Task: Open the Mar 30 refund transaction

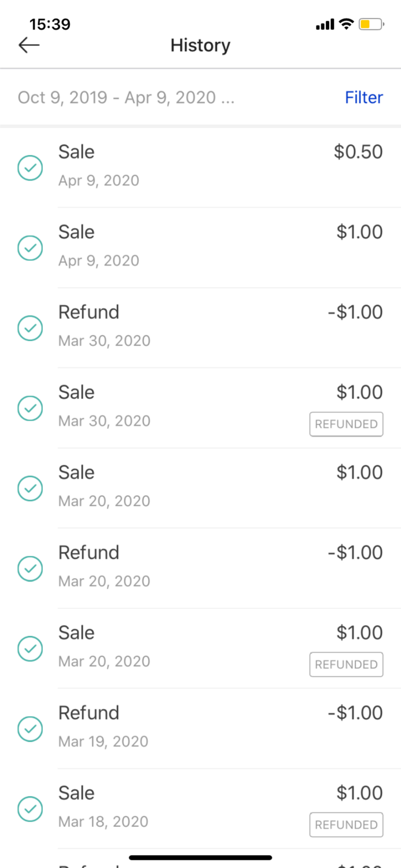Action: click(220, 327)
